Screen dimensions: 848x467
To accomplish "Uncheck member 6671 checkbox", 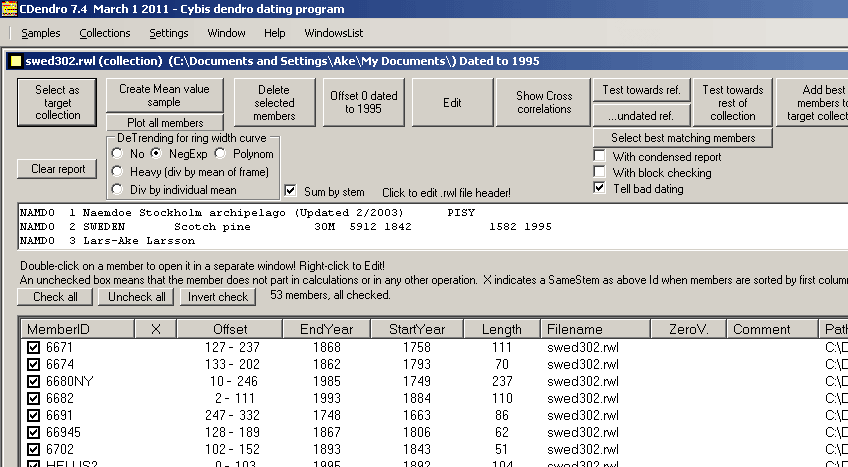I will (x=34, y=347).
